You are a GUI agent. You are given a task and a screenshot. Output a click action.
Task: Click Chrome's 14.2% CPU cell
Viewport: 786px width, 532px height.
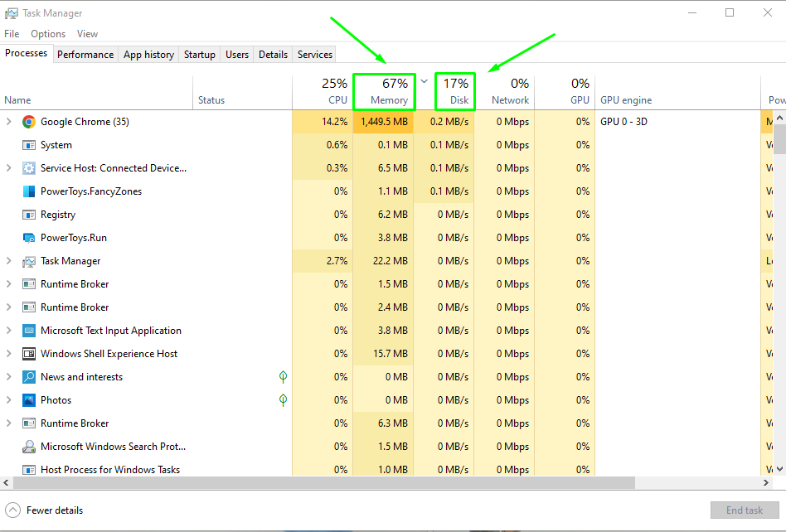(x=323, y=122)
